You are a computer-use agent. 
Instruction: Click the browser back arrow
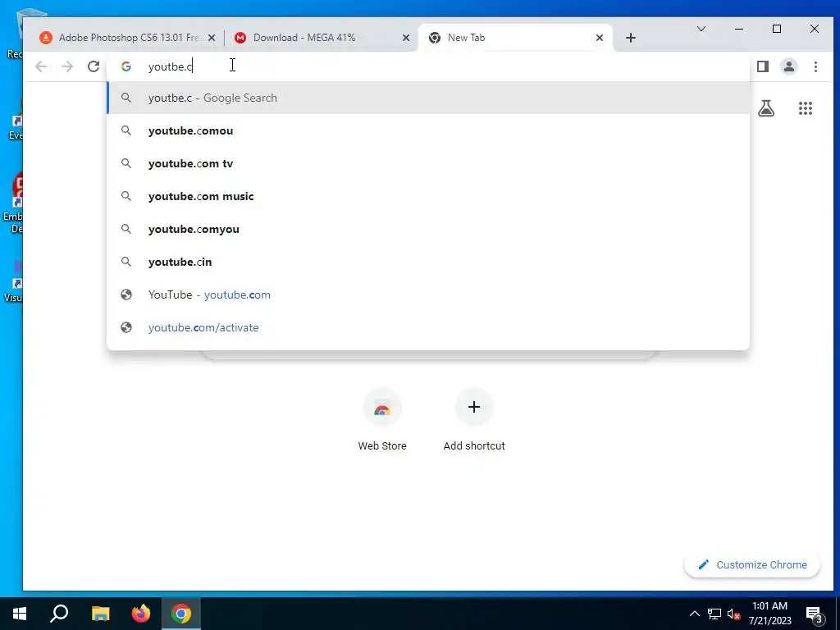click(41, 66)
